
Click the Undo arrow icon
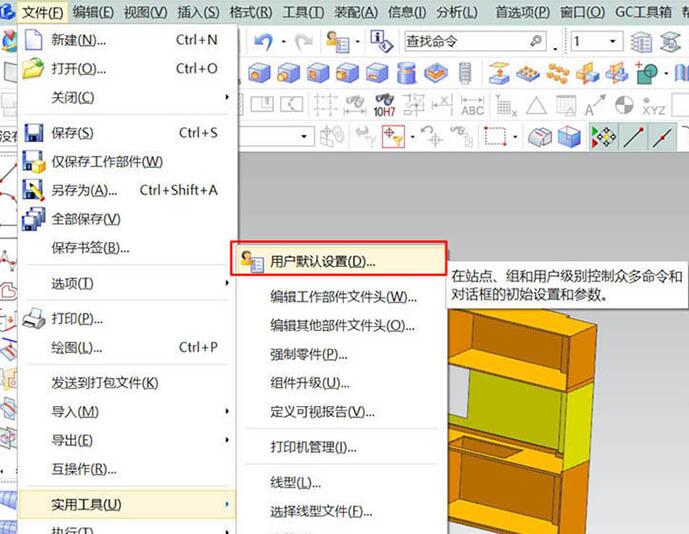pyautogui.click(x=264, y=41)
